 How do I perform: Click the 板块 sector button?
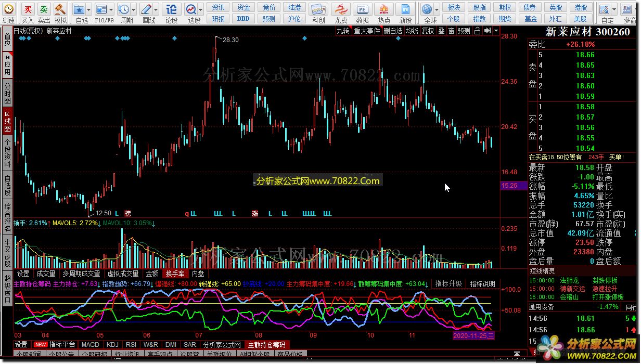coord(454,7)
